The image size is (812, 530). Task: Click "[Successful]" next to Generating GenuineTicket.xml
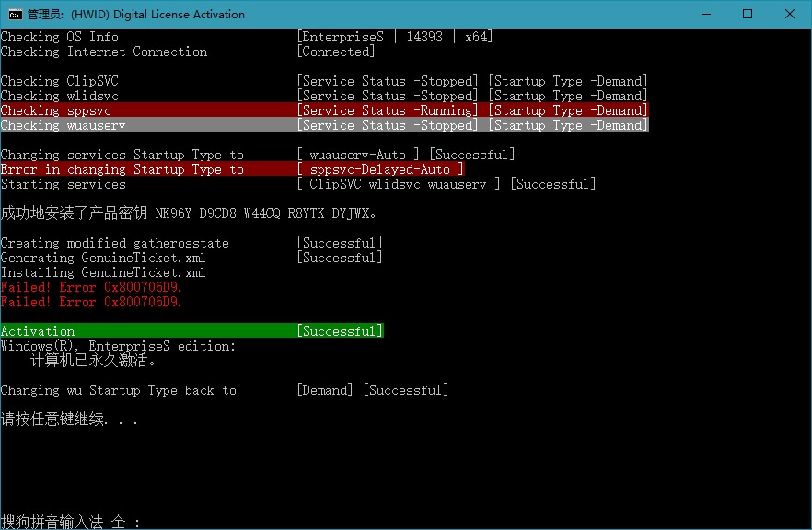340,258
